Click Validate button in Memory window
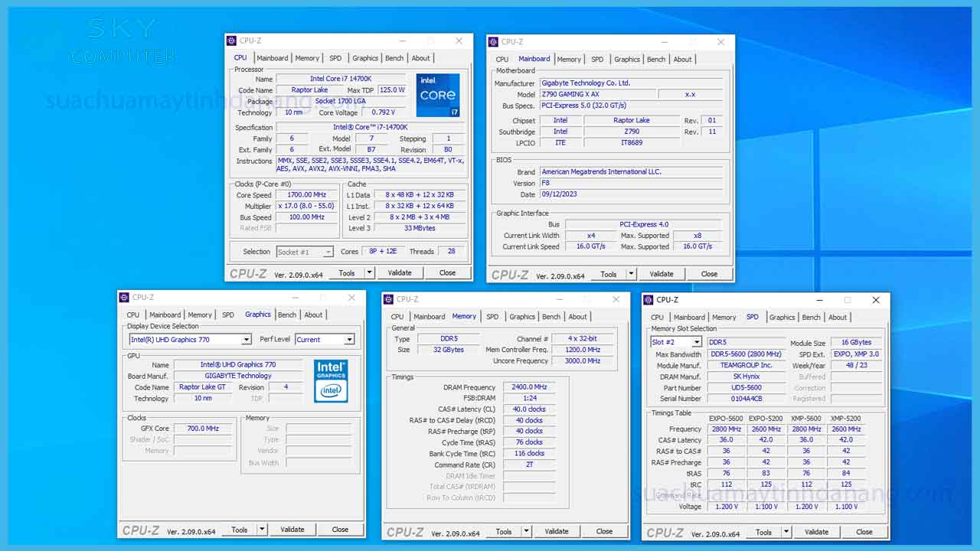The width and height of the screenshot is (980, 551). (557, 531)
